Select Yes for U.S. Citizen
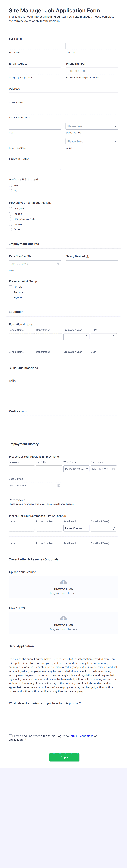The height and width of the screenshot is (868, 127). click(x=11, y=185)
